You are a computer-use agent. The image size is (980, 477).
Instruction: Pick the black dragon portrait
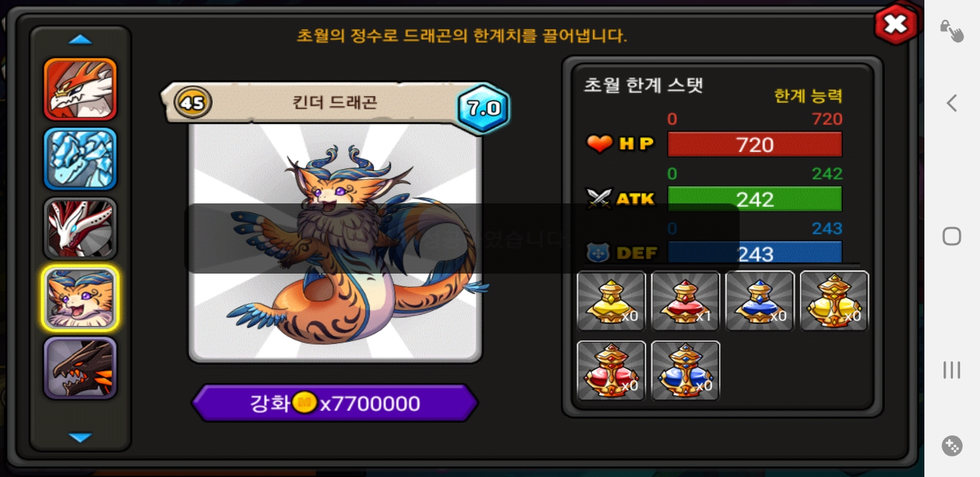pyautogui.click(x=80, y=368)
